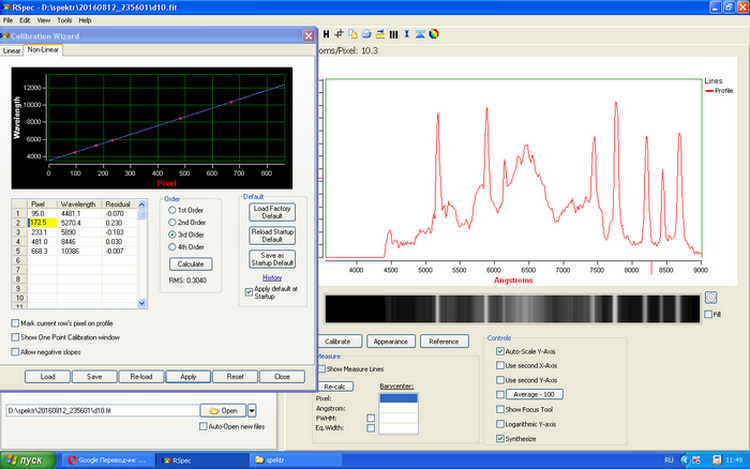This screenshot has height=469, width=750.
Task: Click the blue hourglass-shaped toolbar icon
Action: coord(420,34)
